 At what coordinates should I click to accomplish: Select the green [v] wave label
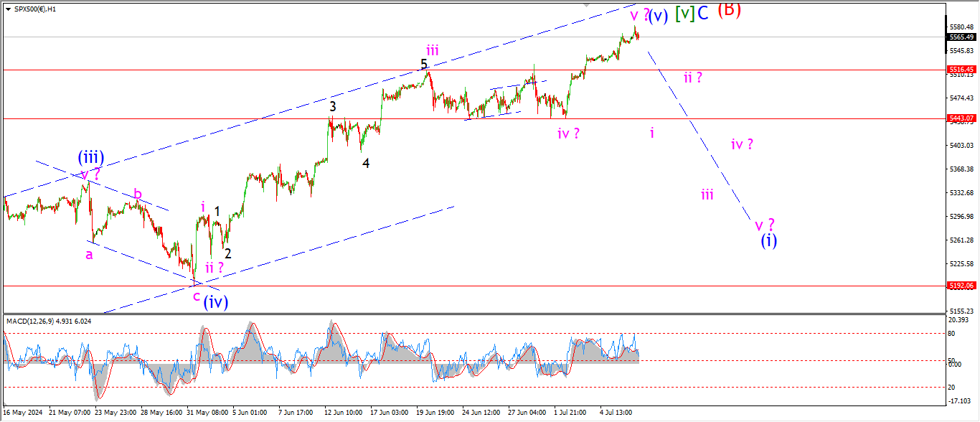tap(684, 13)
